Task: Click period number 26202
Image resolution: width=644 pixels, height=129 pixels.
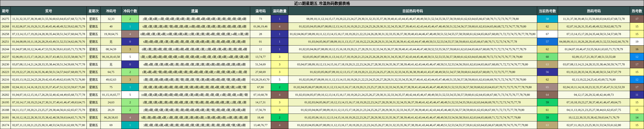Action: (x=5, y=95)
